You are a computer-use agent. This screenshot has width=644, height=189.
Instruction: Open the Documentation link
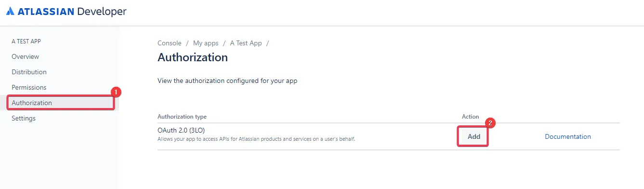coord(568,136)
